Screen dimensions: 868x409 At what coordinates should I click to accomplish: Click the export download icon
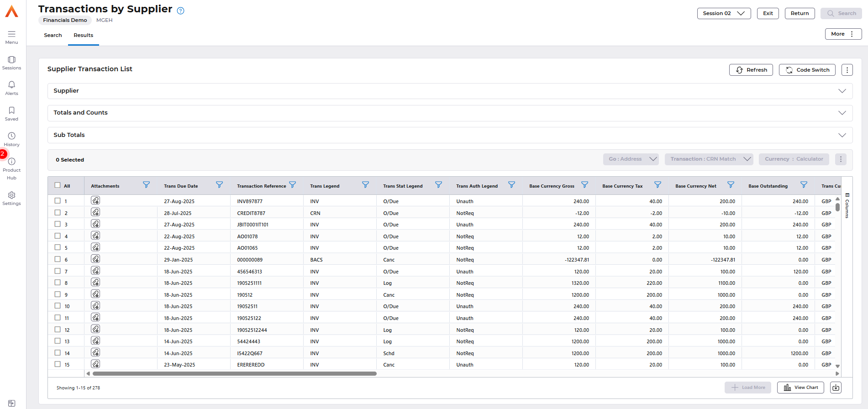836,388
